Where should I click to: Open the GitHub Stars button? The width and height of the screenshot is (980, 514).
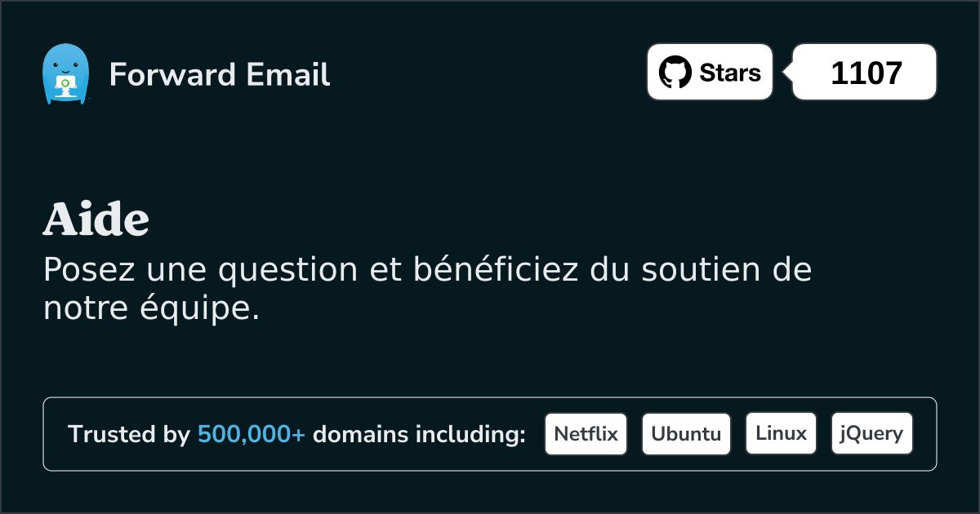click(x=710, y=72)
